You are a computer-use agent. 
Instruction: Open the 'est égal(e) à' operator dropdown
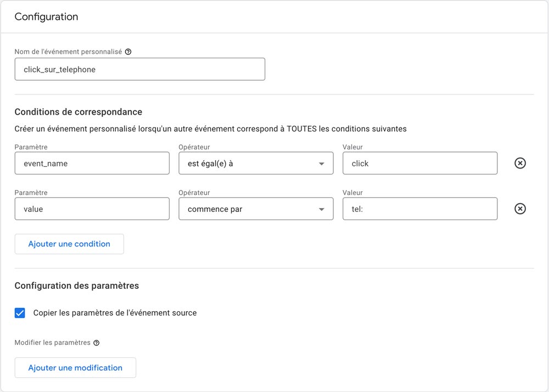[x=256, y=163]
